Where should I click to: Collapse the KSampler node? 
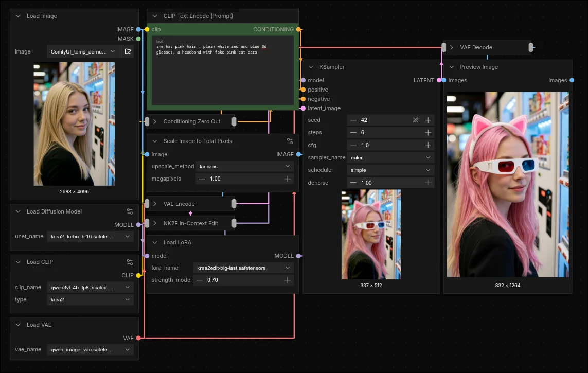[311, 67]
